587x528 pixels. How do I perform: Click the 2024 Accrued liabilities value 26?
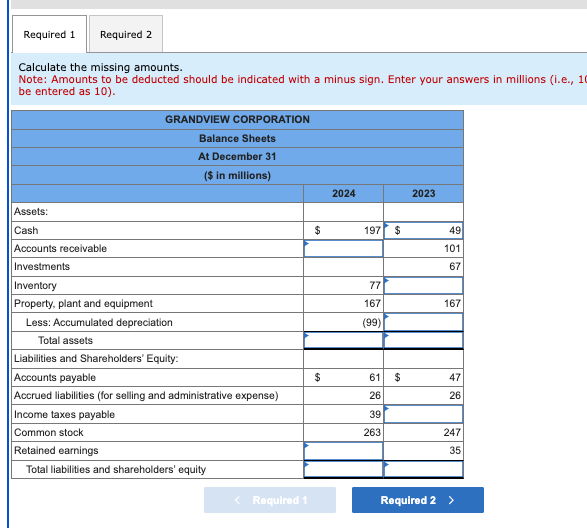click(375, 395)
